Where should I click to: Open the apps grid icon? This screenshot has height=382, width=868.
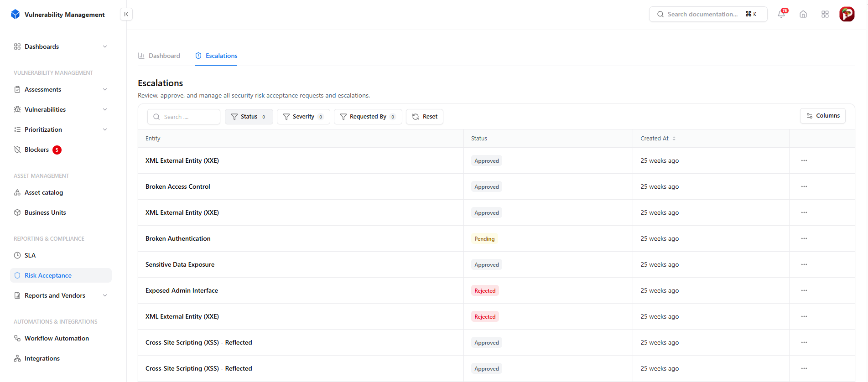pos(825,14)
